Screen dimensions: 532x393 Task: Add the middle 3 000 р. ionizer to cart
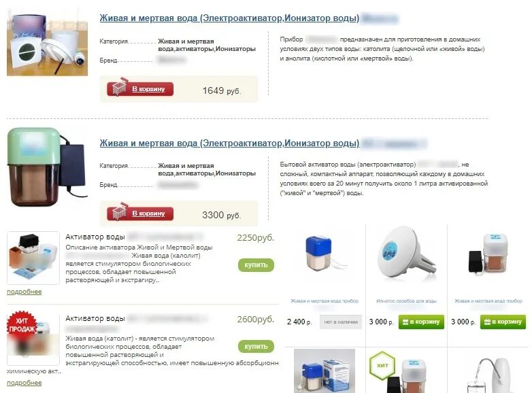pyautogui.click(x=421, y=322)
